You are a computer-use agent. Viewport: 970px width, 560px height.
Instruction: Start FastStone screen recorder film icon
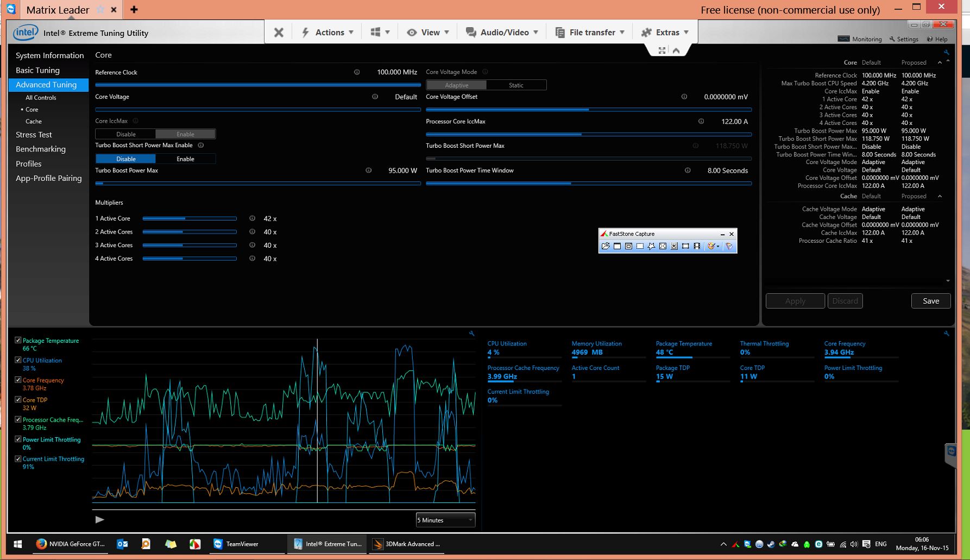point(697,246)
